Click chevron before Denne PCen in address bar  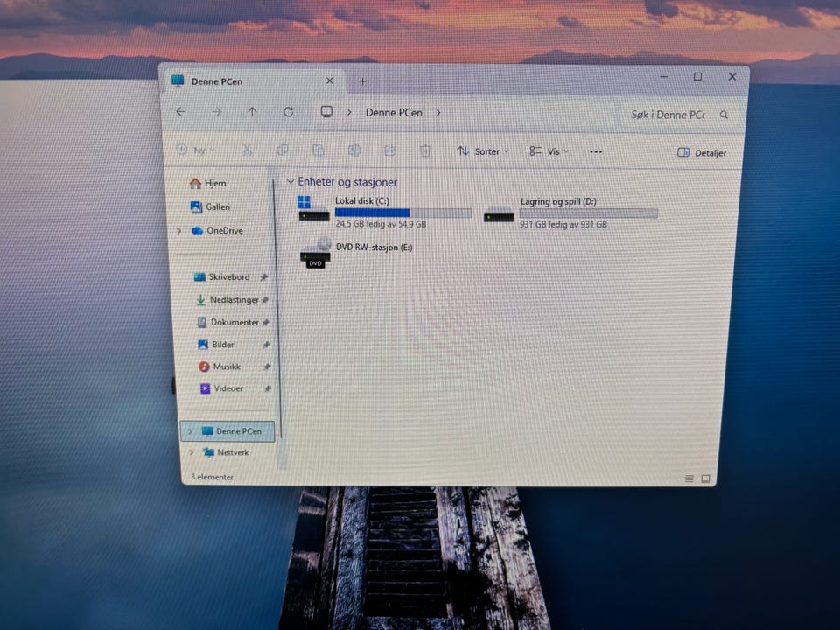tap(349, 112)
